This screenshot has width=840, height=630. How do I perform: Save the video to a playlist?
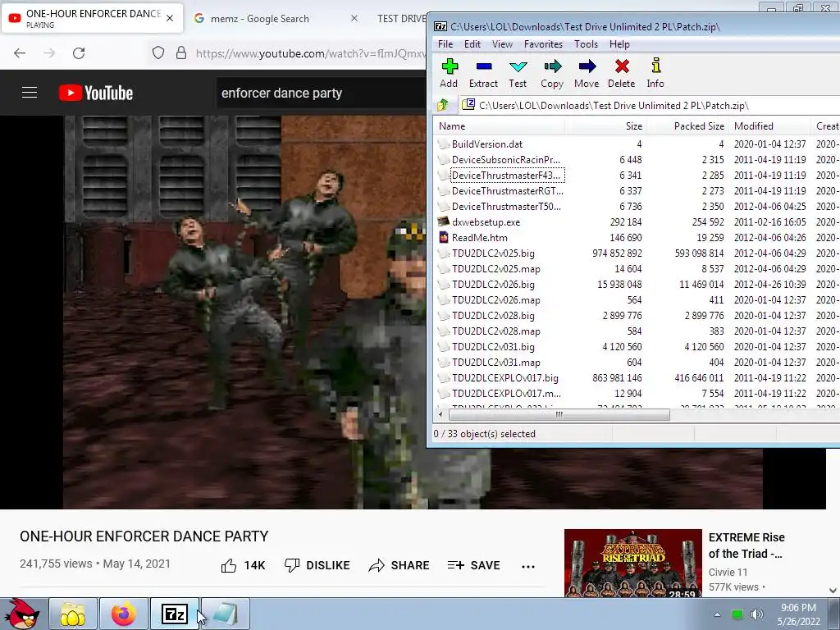(473, 565)
